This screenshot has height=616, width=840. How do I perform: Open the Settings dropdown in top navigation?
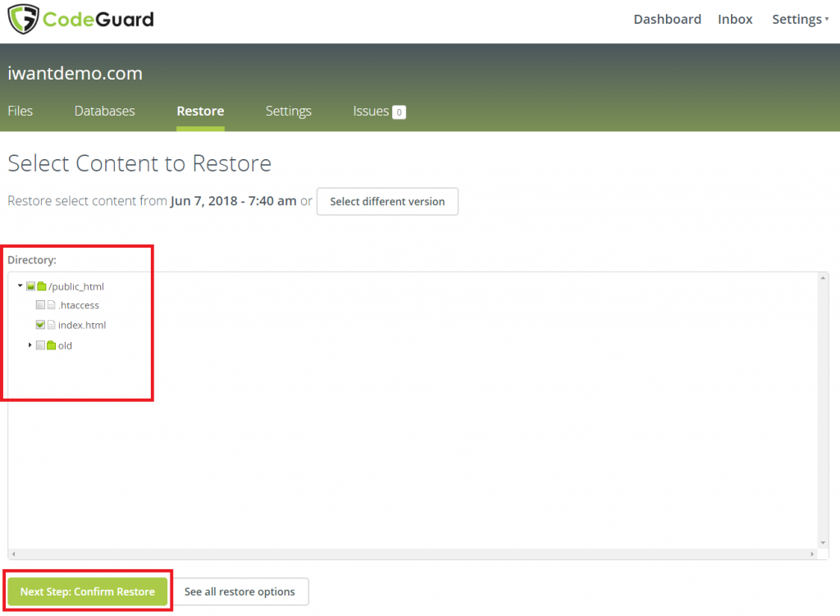[x=801, y=20]
